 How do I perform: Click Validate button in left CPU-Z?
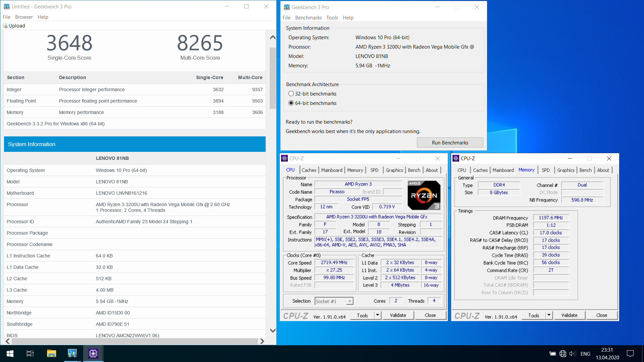[398, 315]
